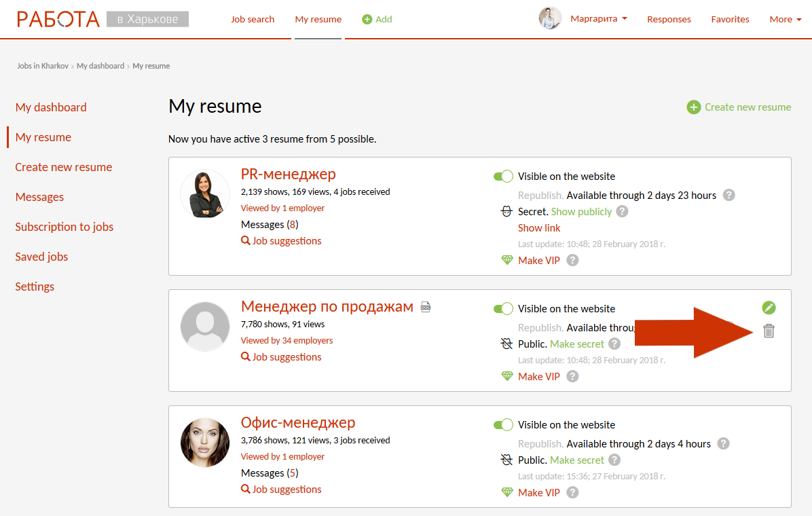Turn off Офис-менеджер website visibility toggle
This screenshot has width=812, height=516.
point(503,425)
